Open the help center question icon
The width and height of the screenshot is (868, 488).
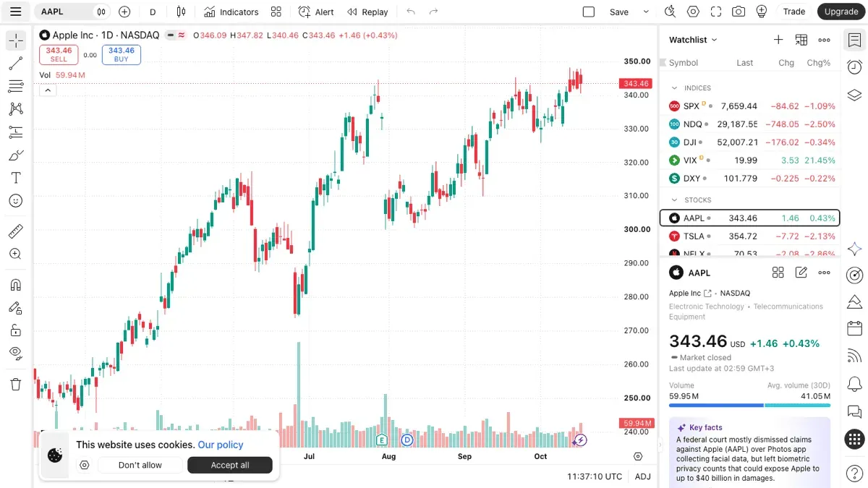(x=854, y=473)
